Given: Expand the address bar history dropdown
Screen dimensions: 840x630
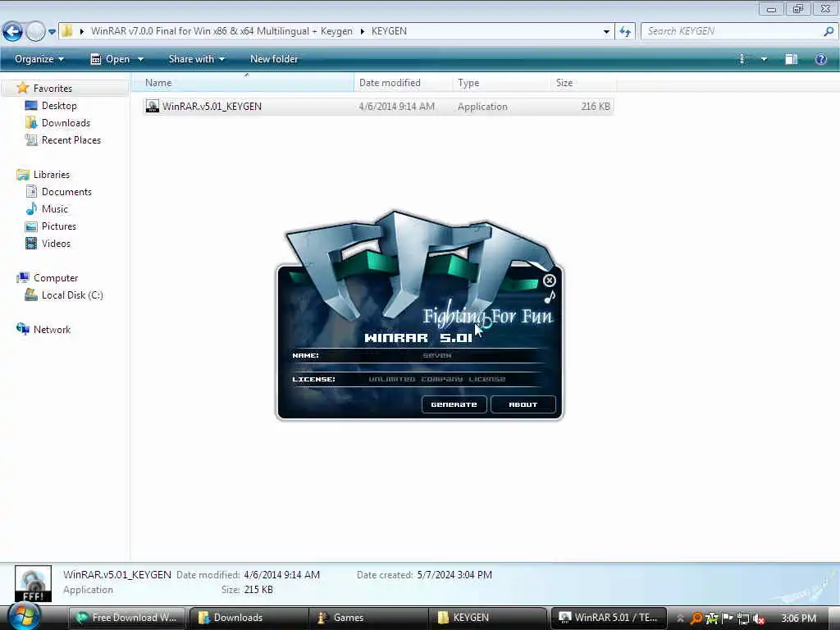Looking at the screenshot, I should pos(606,32).
